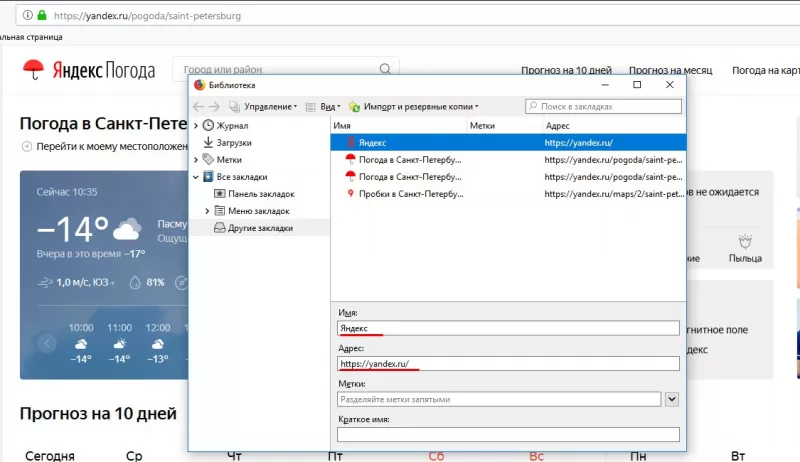Click the hourly forecast left arrow
The image size is (800, 462).
47,343
